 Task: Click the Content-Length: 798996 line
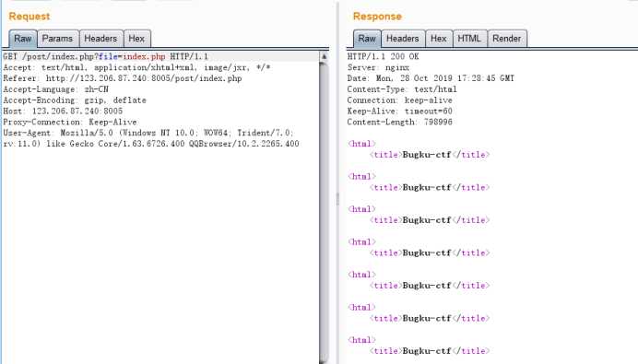click(x=399, y=122)
